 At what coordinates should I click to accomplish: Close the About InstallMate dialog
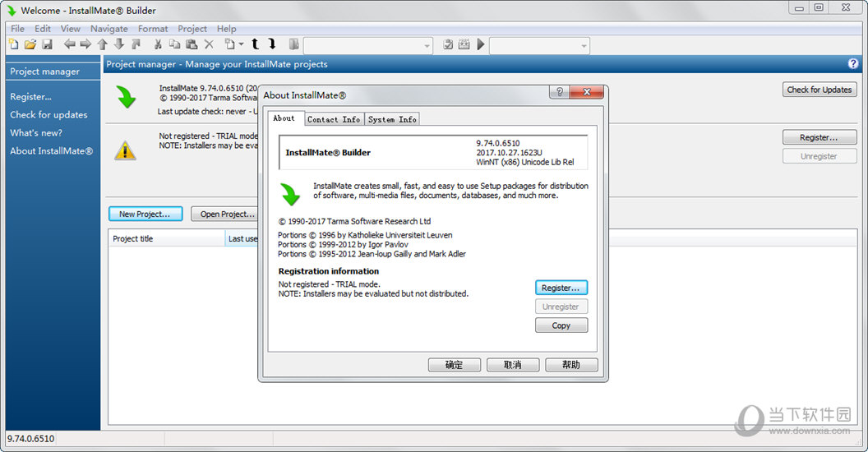click(586, 92)
